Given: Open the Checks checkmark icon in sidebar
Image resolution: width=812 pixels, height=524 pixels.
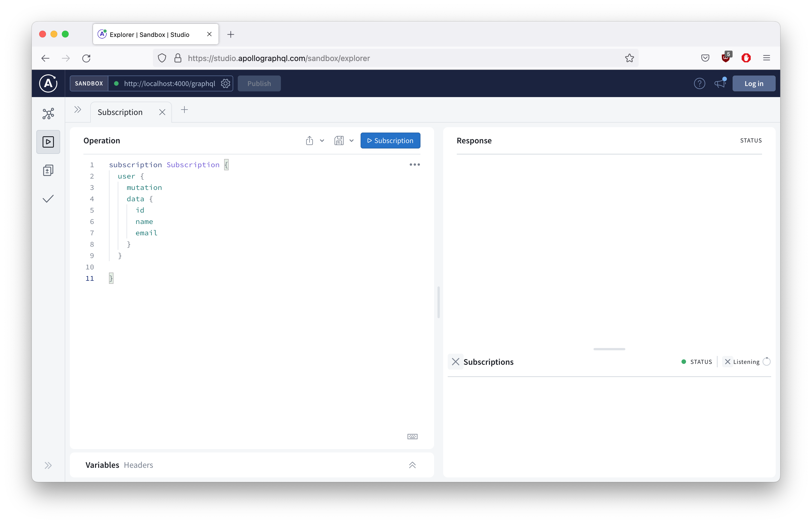Looking at the screenshot, I should [x=48, y=199].
